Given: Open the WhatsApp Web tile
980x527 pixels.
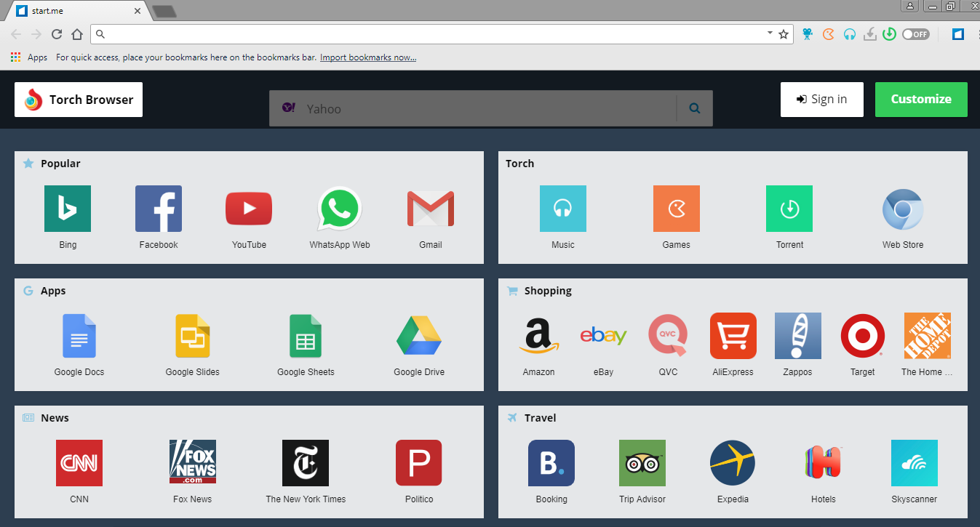Looking at the screenshot, I should click(340, 217).
